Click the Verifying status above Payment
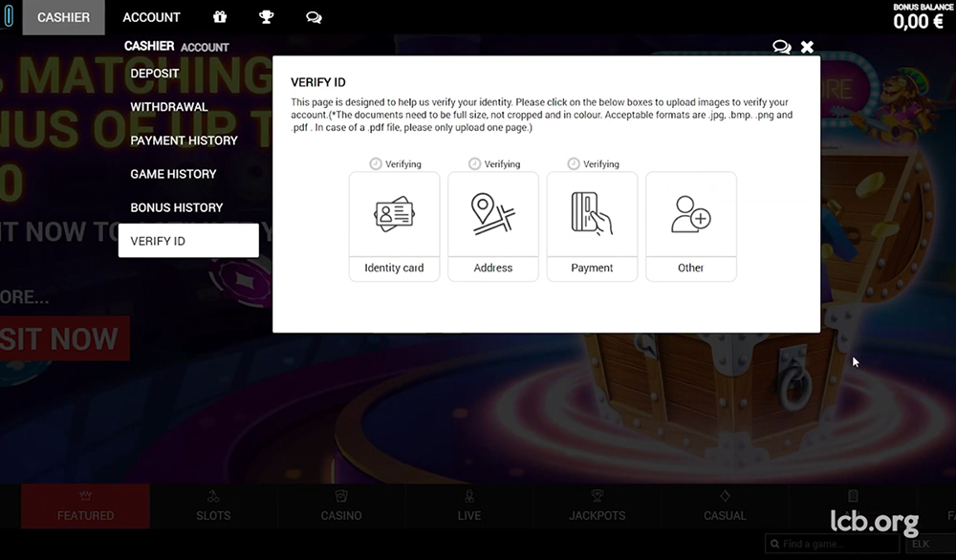Screen dimensions: 956x560 coord(600,164)
